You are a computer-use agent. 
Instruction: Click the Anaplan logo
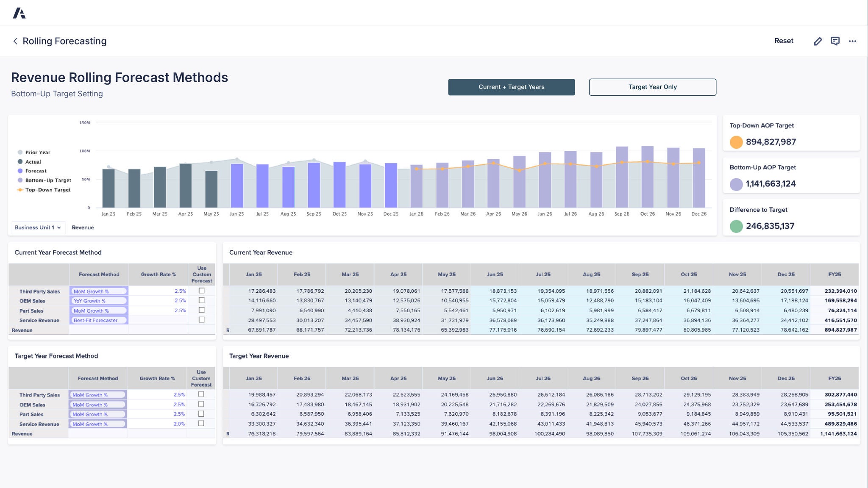pos(20,12)
